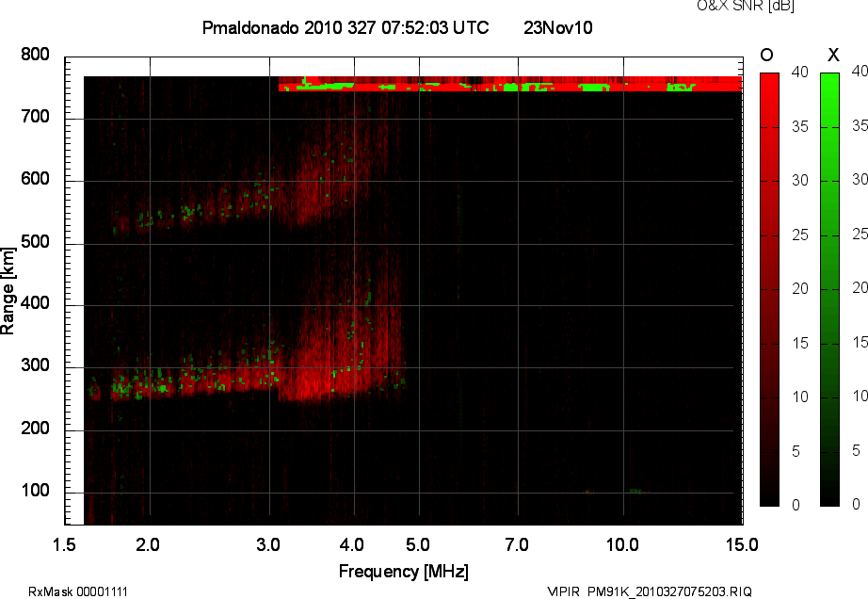Click the 500 tick on the range axis
This screenshot has width=868, height=599.
(36, 241)
